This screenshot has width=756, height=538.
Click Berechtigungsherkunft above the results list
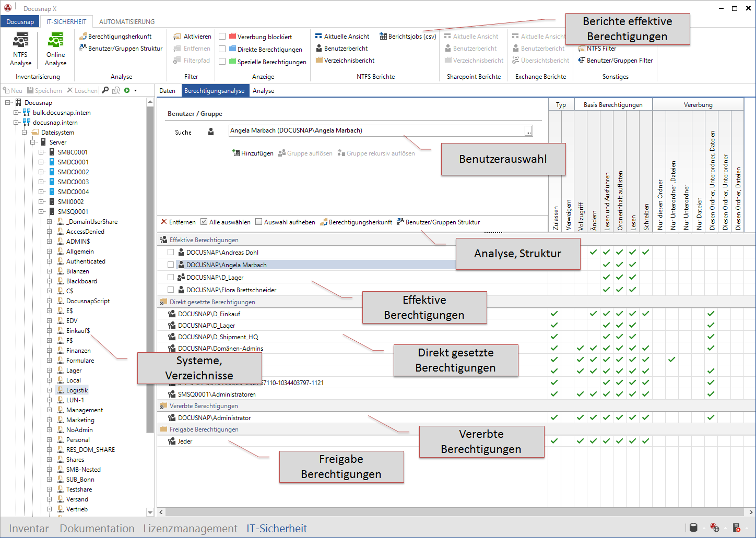(356, 222)
